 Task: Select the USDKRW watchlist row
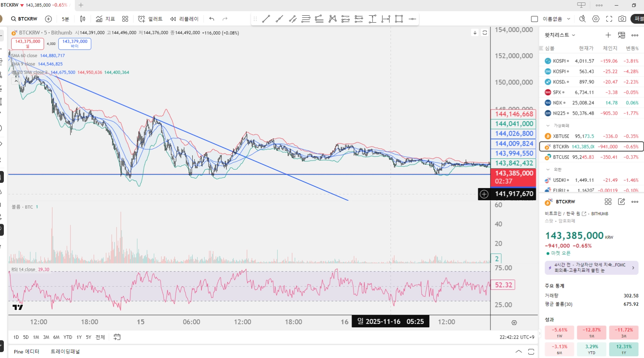coord(592,180)
